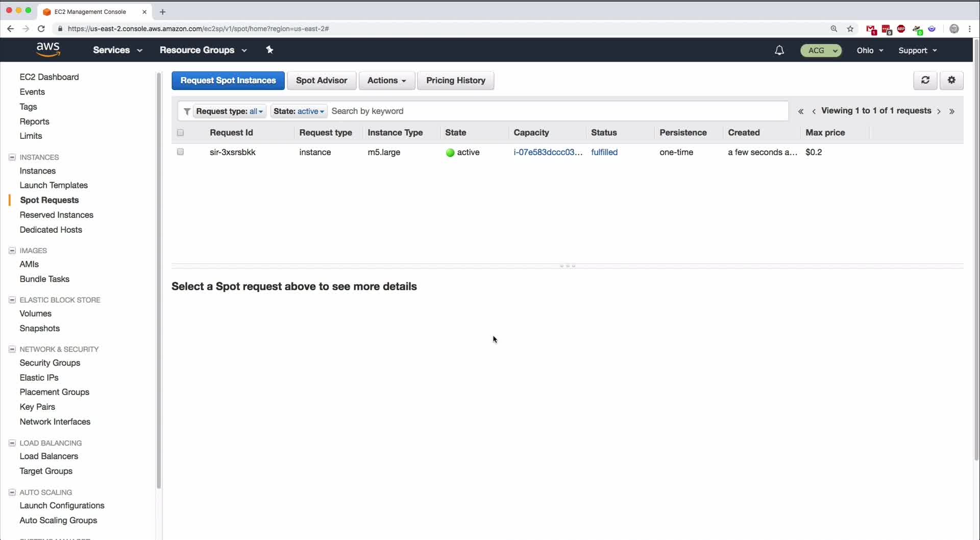Open AMIs page
Viewport: 980px width, 540px height.
point(29,264)
